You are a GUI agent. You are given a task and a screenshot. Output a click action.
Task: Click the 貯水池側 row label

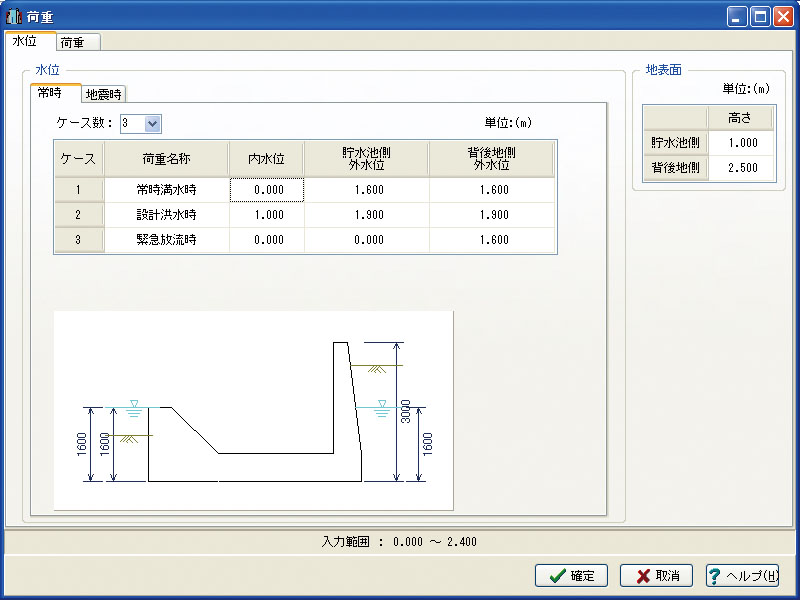676,143
